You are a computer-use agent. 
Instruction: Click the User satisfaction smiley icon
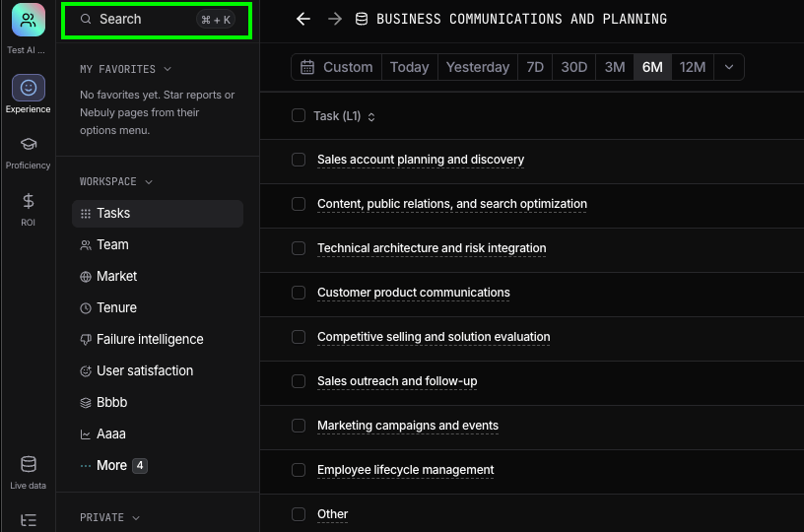86,371
